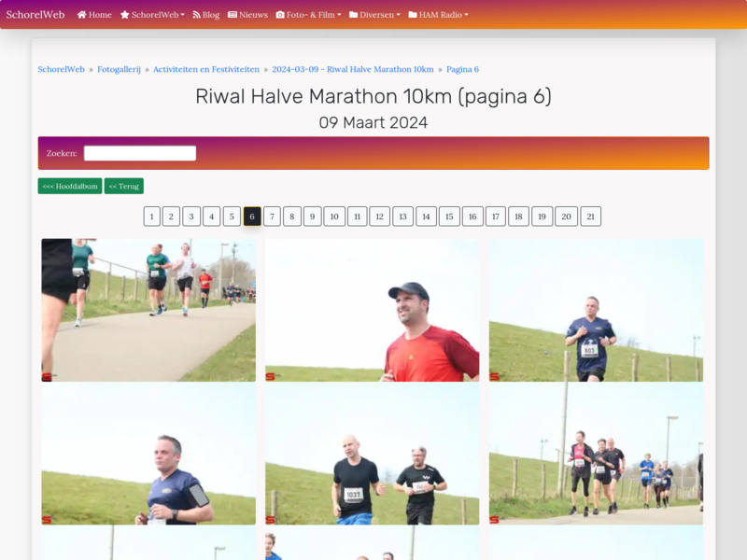747x560 pixels.
Task: Expand the HAM Radio dropdown menu
Action: (438, 15)
